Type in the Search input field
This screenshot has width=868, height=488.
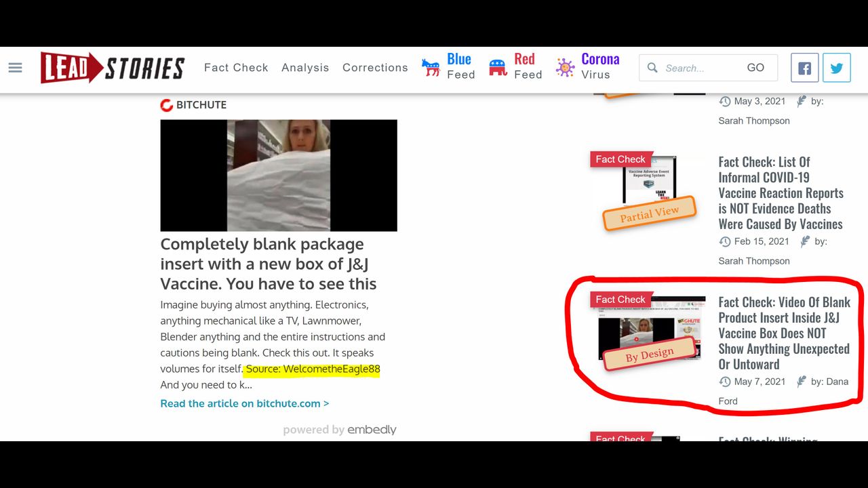pyautogui.click(x=698, y=68)
